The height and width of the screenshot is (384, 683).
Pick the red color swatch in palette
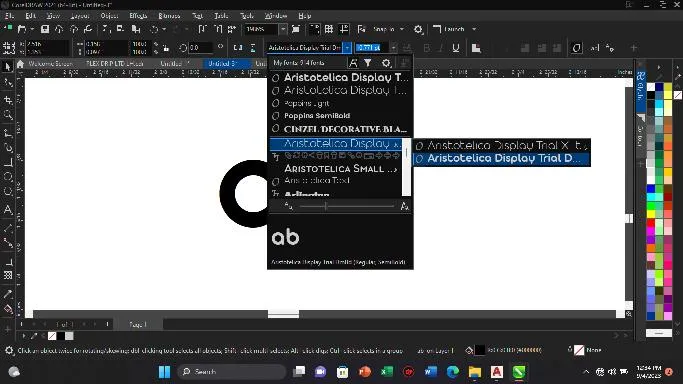pyautogui.click(x=651, y=223)
